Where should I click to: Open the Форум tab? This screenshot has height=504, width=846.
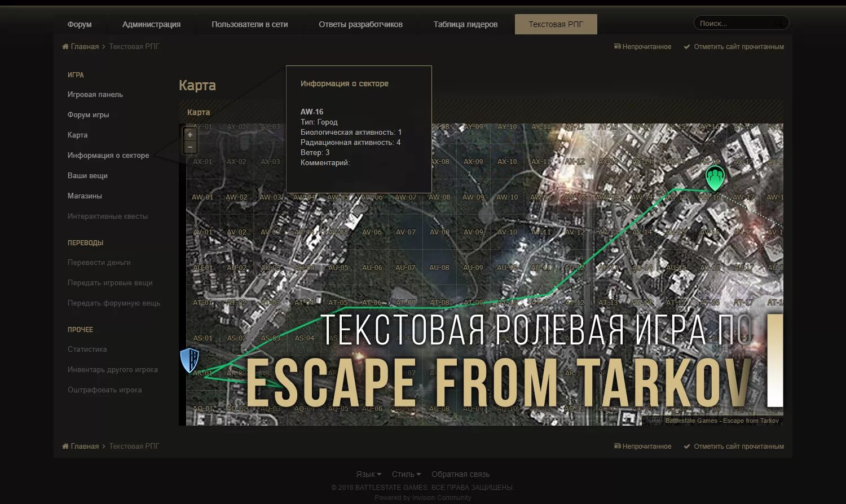pyautogui.click(x=80, y=24)
